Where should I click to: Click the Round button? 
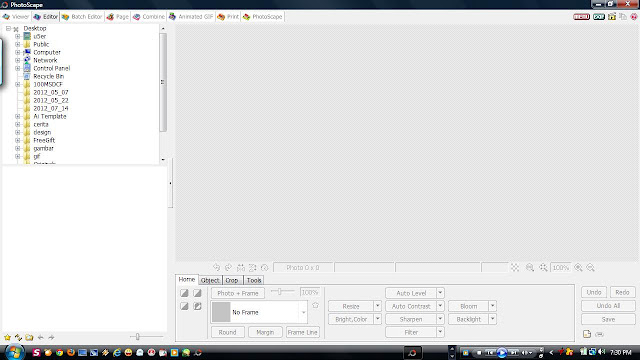[227, 332]
